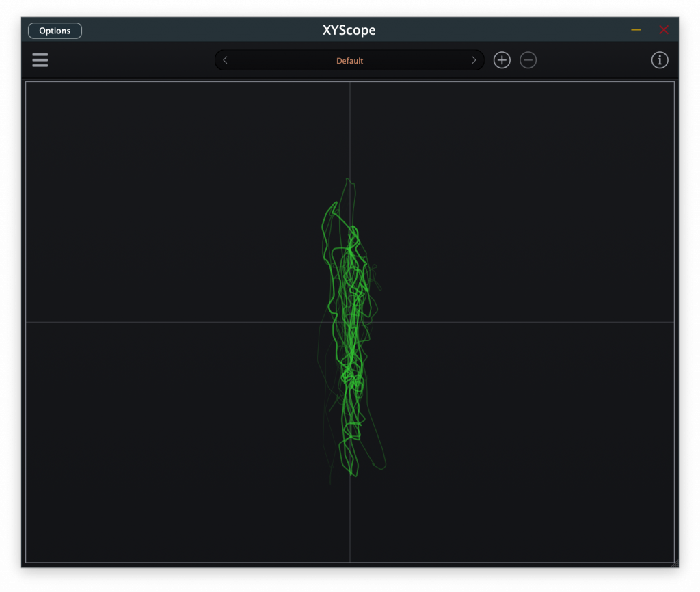Image resolution: width=700 pixels, height=592 pixels.
Task: Click the green waveform trace peak at top
Action: coord(348,180)
